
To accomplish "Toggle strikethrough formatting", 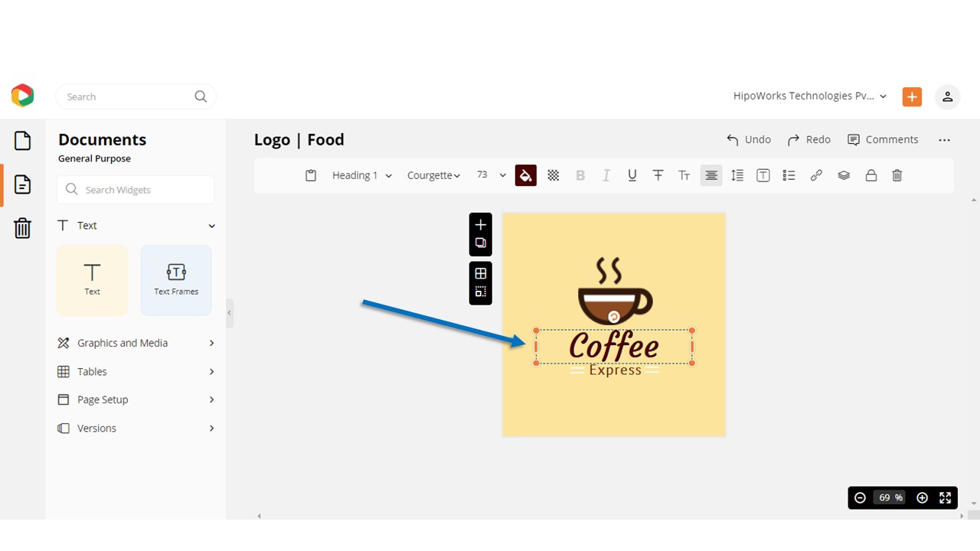I will [658, 175].
